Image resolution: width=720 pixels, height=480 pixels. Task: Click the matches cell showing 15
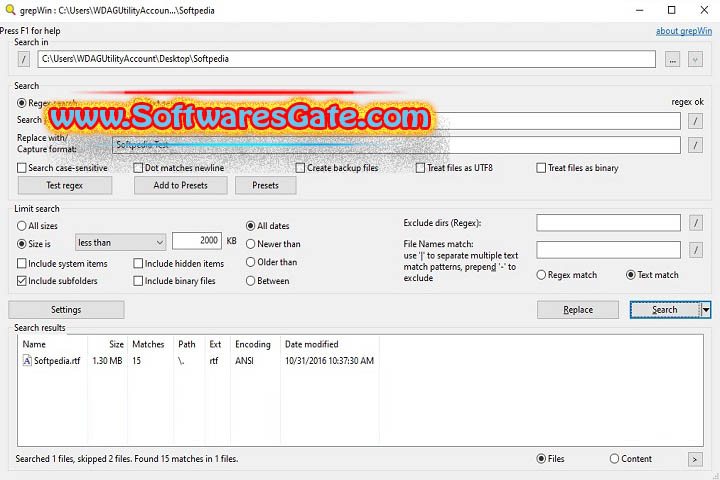[x=136, y=361]
